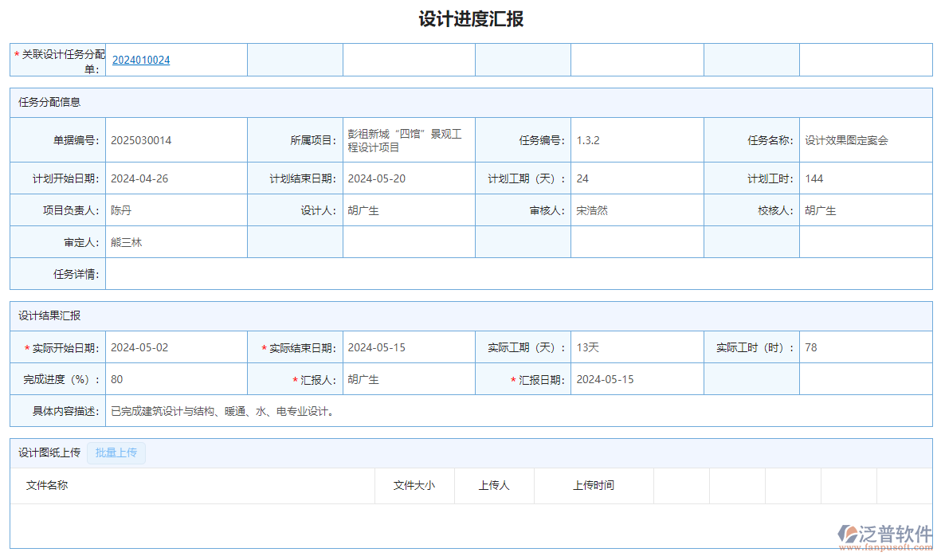Click the 批量上传 button

pos(116,453)
